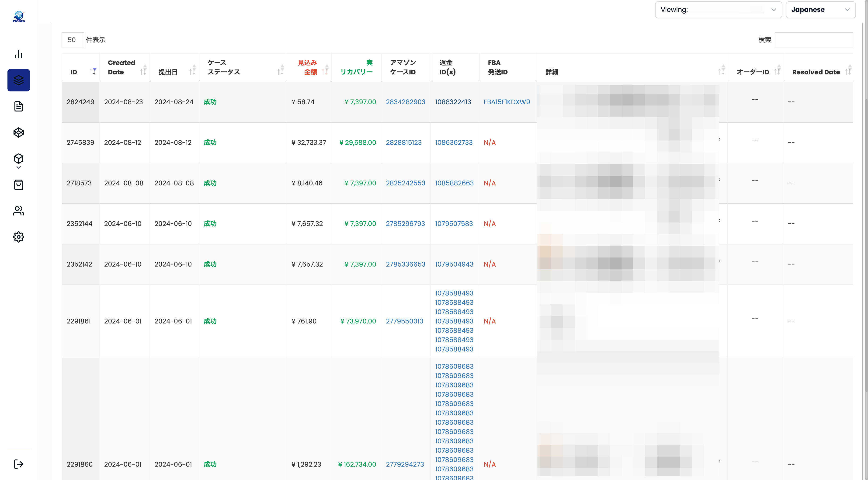Click the logout icon at sidebar bottom
Screen dimensions: 868x480
[18, 464]
